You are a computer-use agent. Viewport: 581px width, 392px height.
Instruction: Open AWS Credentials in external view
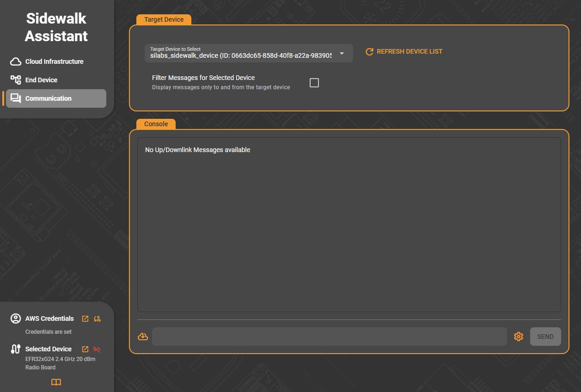[x=85, y=318]
